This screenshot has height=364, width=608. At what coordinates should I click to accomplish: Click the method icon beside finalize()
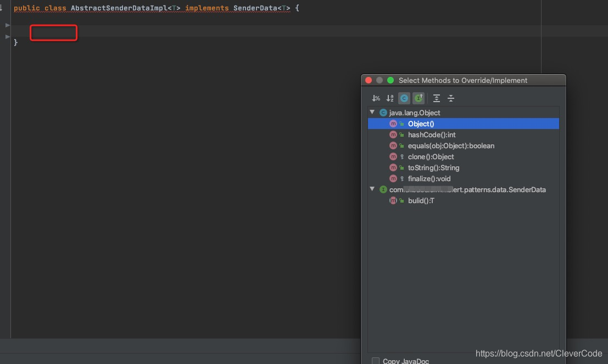[x=393, y=178]
